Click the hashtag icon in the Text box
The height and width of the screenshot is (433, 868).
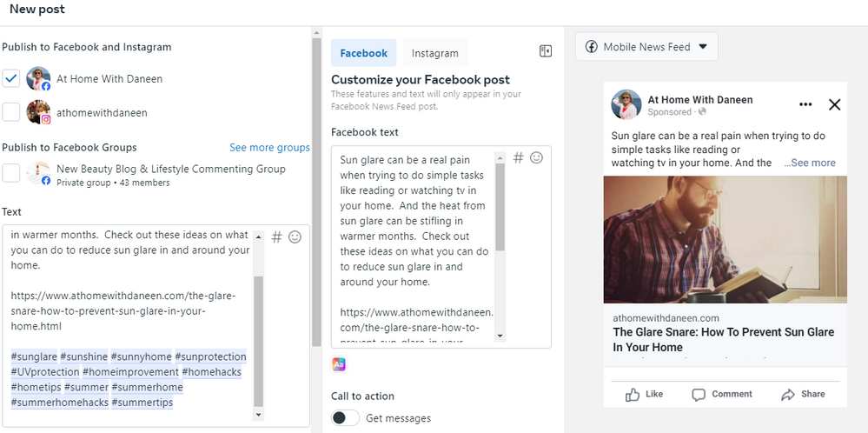[x=277, y=236]
